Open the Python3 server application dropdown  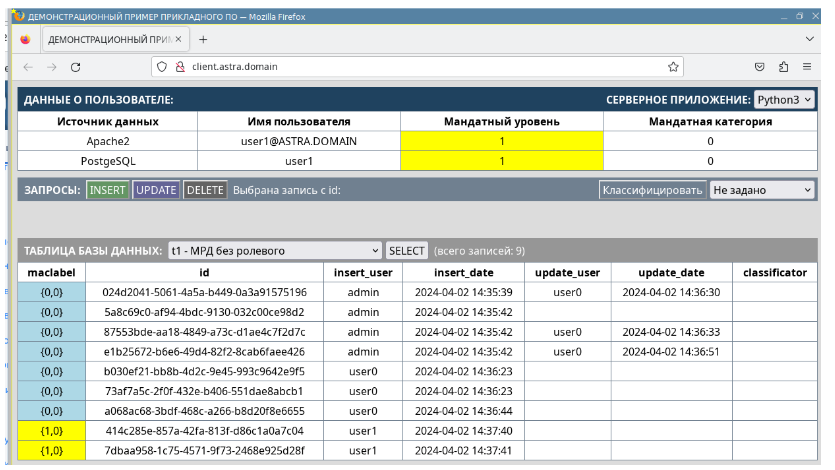tap(784, 100)
